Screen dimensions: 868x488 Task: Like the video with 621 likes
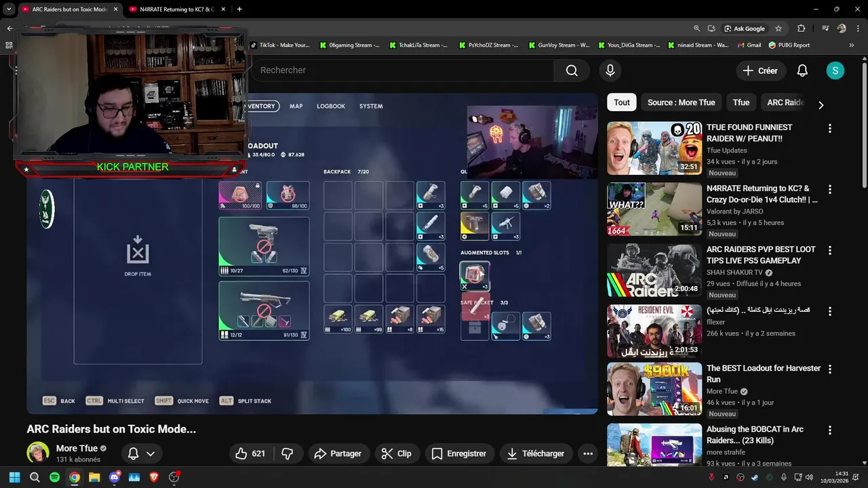coord(251,453)
